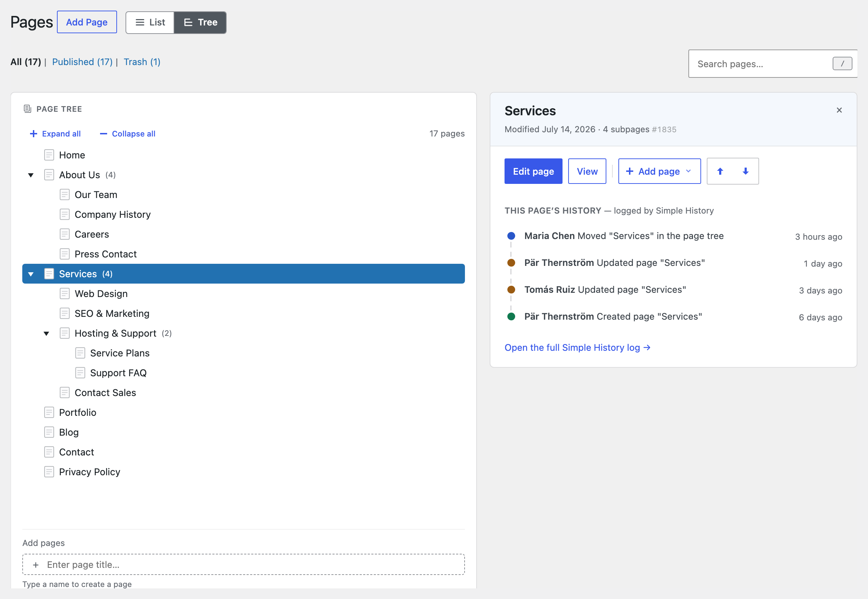
Task: Click the Support FAQ page icon
Action: [x=80, y=373]
